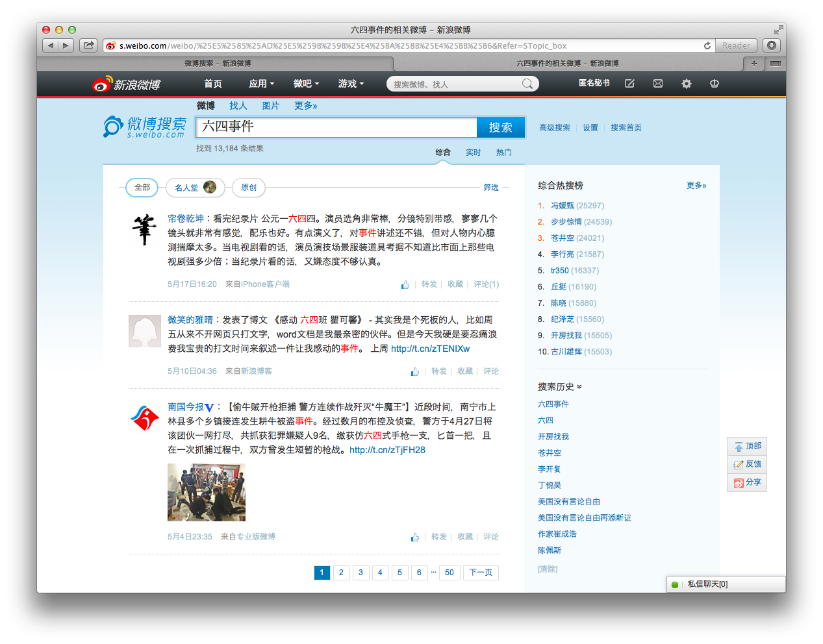This screenshot has height=644, width=823.
Task: Open hot search 冯媛甄
Action: pyautogui.click(x=563, y=206)
